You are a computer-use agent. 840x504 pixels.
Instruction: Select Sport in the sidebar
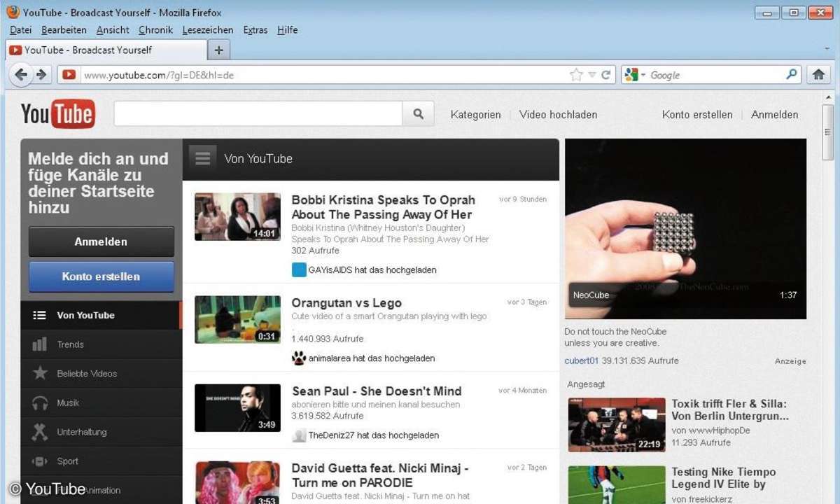101,461
